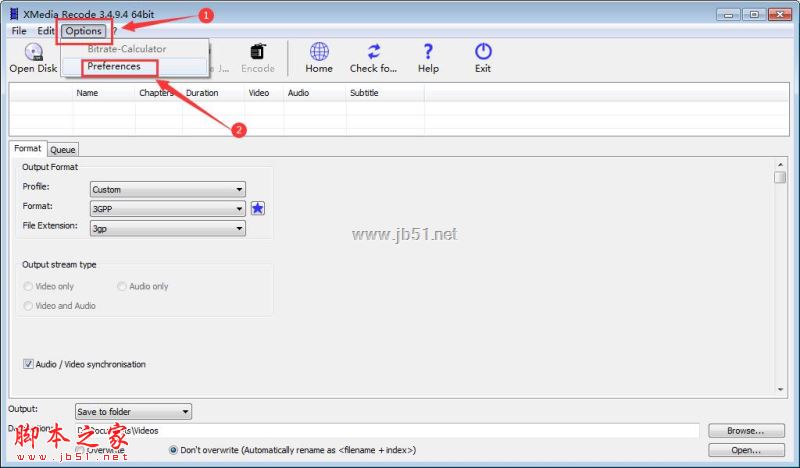The height and width of the screenshot is (468, 800).
Task: Click the Name column header
Action: pyautogui.click(x=104, y=93)
